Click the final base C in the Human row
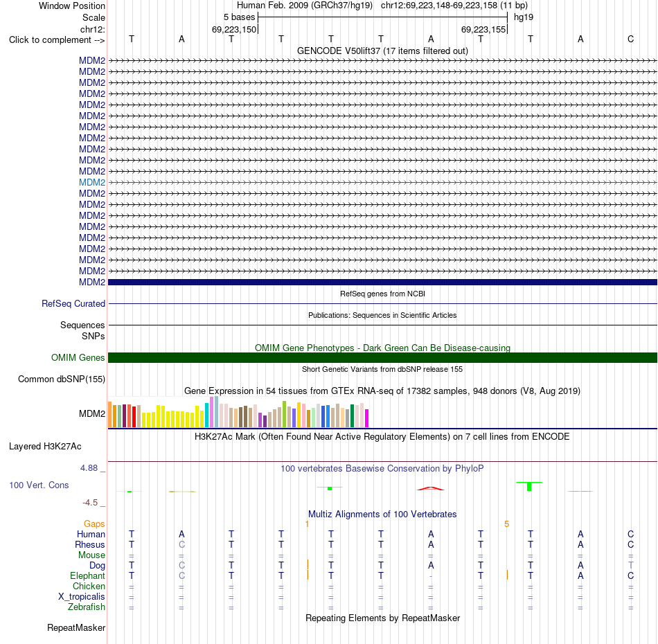The image size is (658, 644). pos(630,534)
